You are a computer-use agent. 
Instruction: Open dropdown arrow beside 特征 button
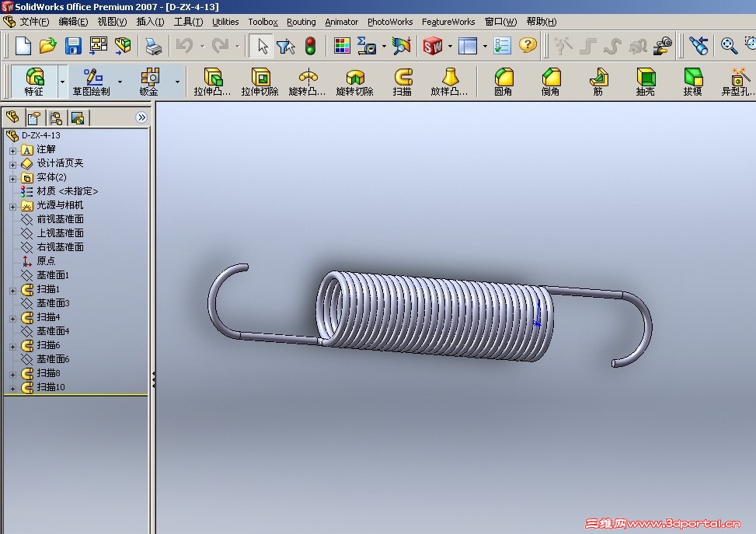click(62, 82)
